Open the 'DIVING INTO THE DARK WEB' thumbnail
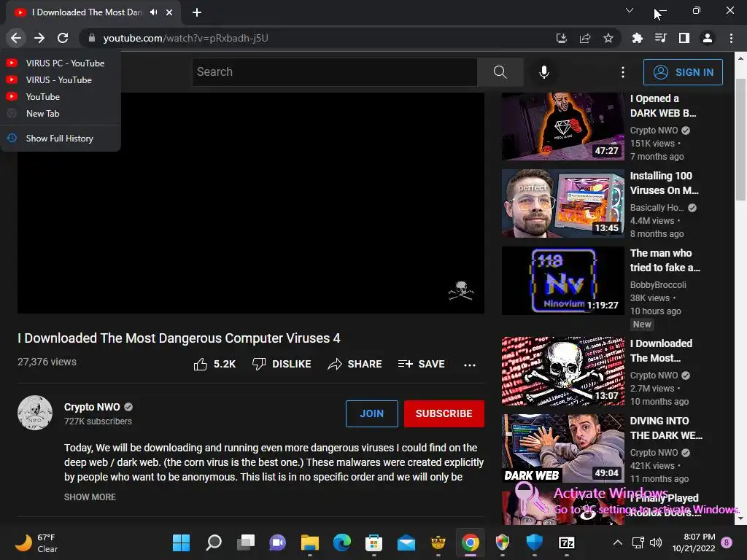Image resolution: width=747 pixels, height=560 pixels. [562, 448]
